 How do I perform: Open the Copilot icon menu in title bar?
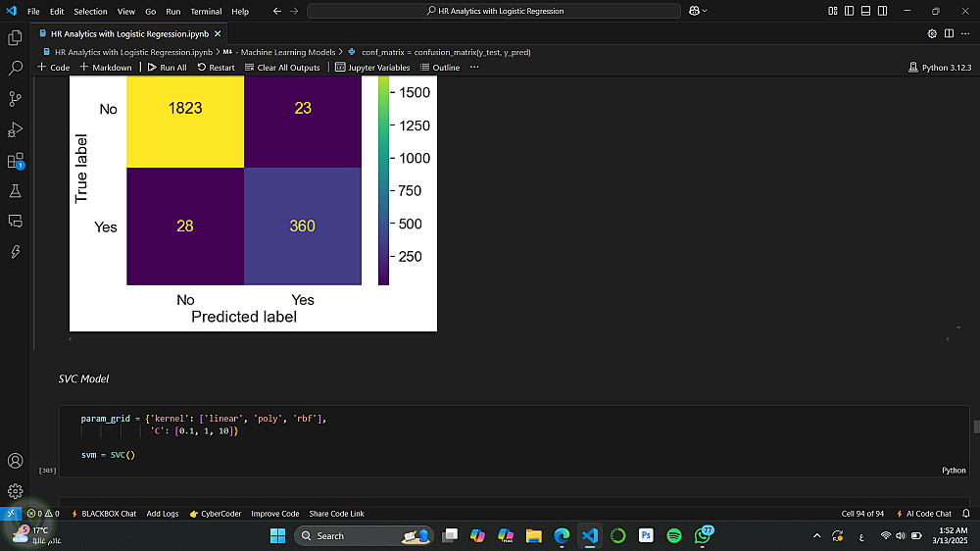(698, 11)
